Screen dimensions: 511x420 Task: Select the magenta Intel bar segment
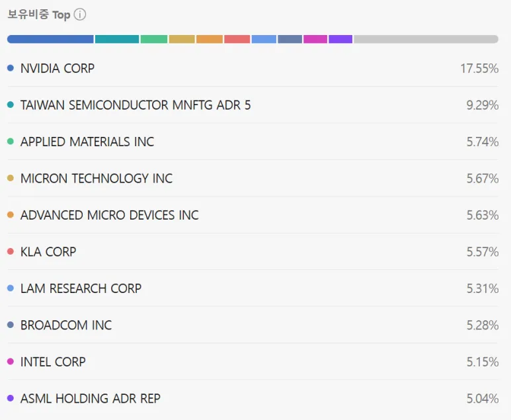click(315, 39)
